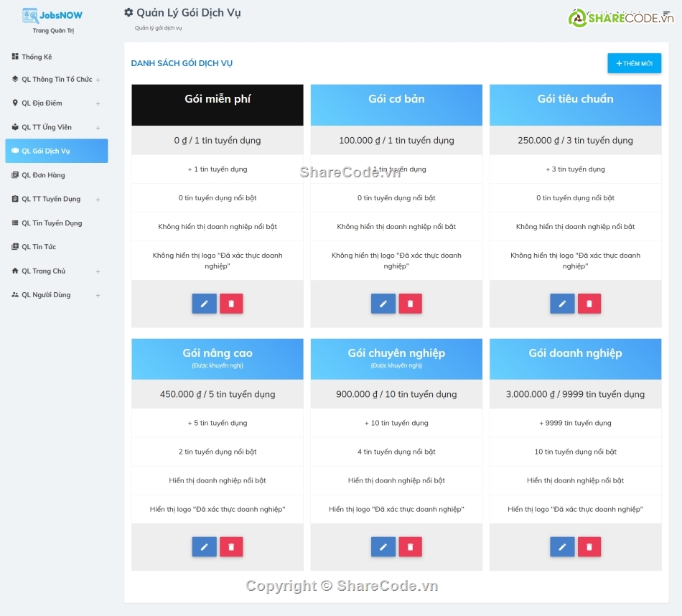The height and width of the screenshot is (616, 682).
Task: Edit the Gói miễn phí package
Action: [x=204, y=304]
